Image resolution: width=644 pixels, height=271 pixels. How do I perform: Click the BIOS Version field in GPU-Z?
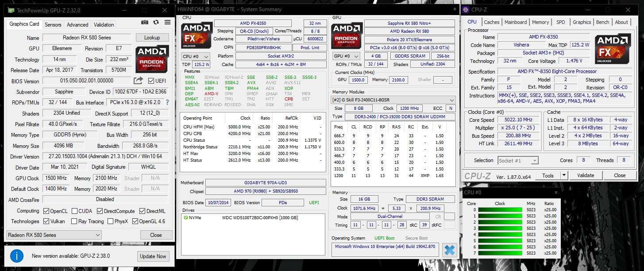click(87, 81)
